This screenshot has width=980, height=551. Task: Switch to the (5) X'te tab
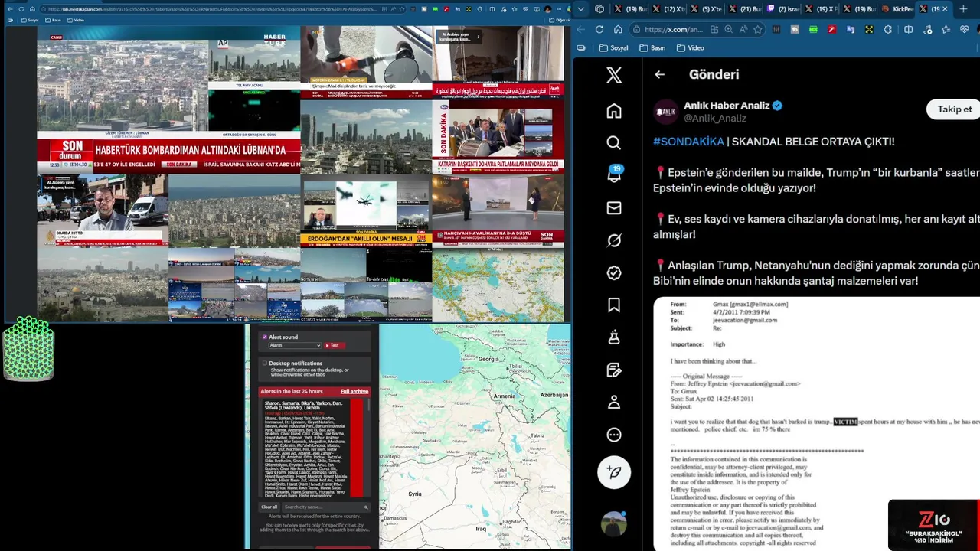point(706,9)
